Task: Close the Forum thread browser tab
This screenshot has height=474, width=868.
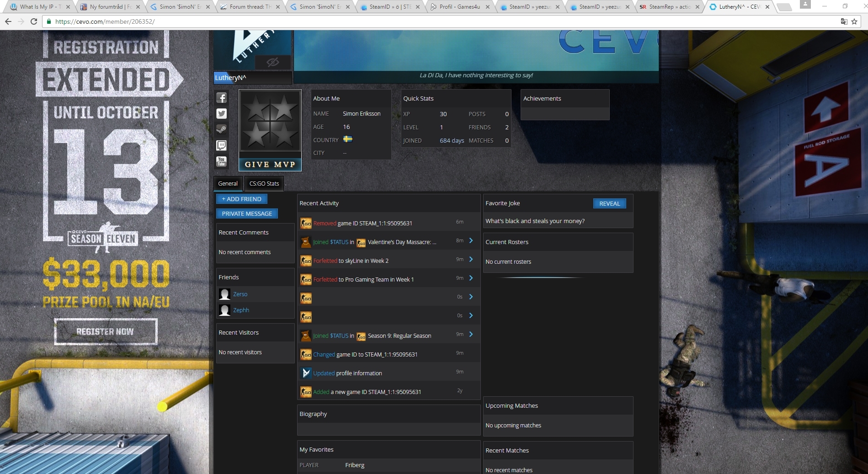Action: (x=278, y=7)
